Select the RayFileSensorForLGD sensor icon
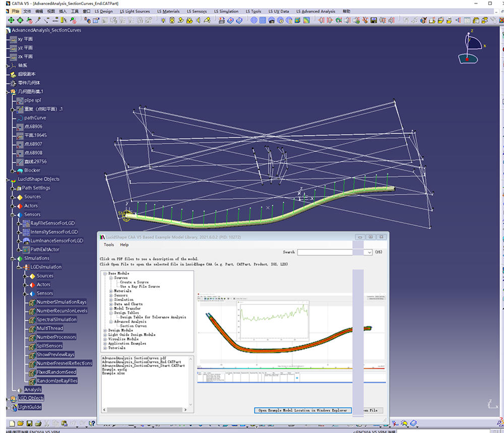The height and width of the screenshot is (433, 504). [26, 223]
